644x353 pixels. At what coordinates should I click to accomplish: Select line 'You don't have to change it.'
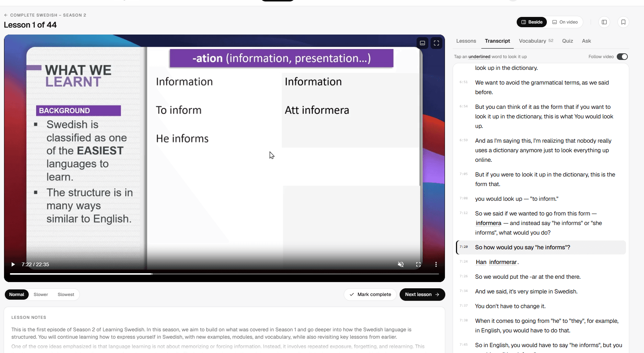[541, 306]
